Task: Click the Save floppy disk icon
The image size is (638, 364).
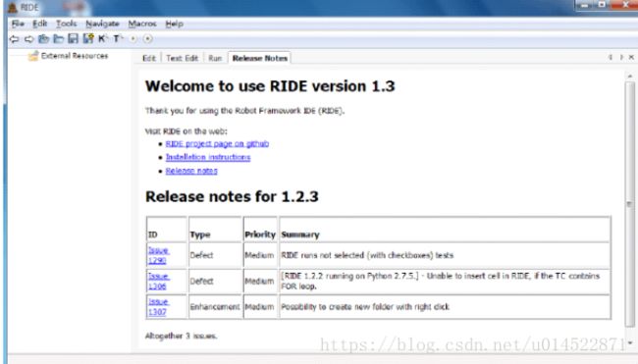Action: click(x=73, y=38)
